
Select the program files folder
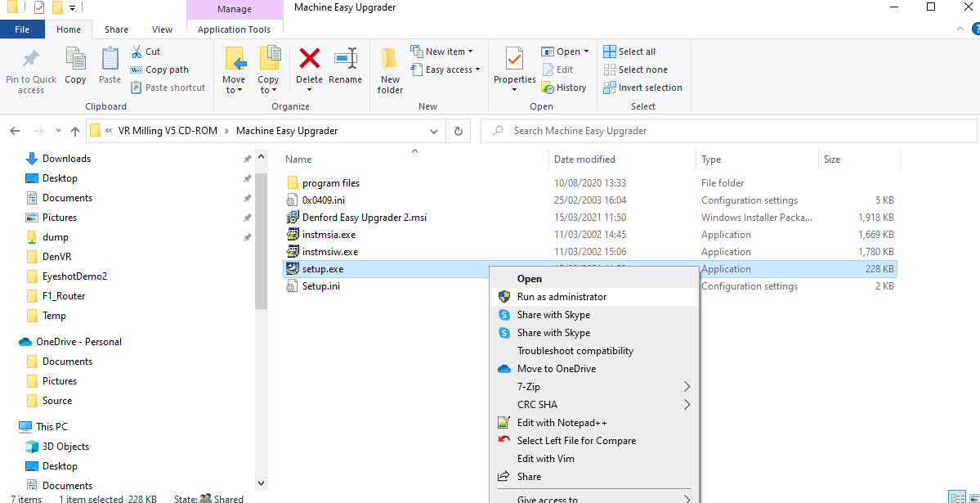(331, 183)
